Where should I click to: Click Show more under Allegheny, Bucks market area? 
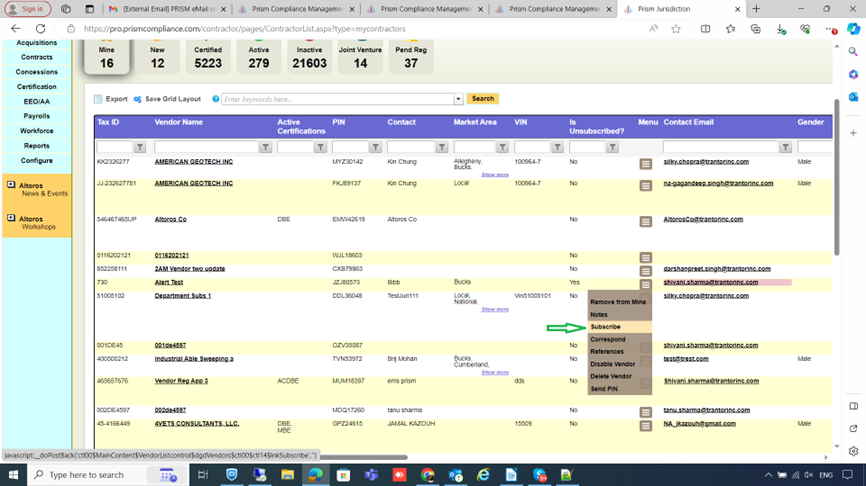(x=494, y=174)
